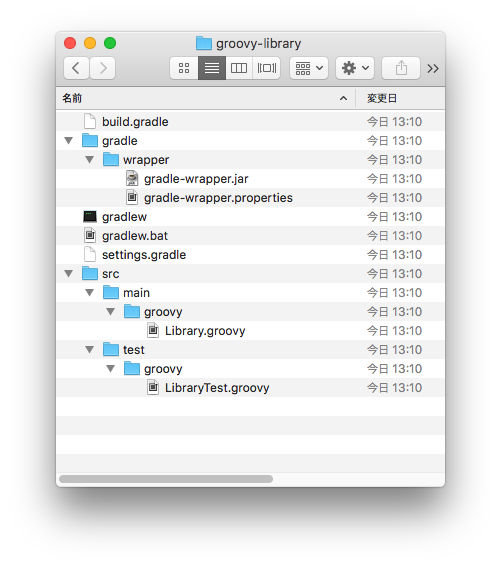Switch to cover flow view
501x567 pixels.
(267, 68)
